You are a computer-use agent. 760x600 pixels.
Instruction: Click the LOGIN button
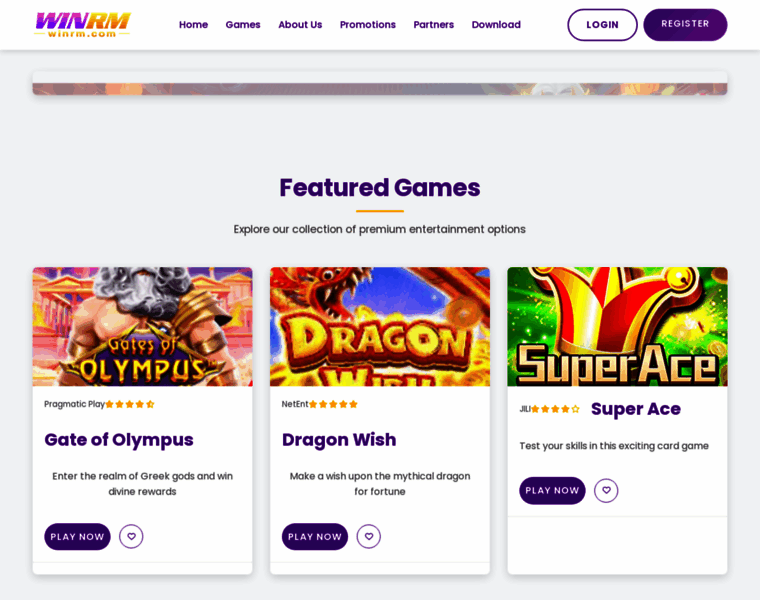602,25
